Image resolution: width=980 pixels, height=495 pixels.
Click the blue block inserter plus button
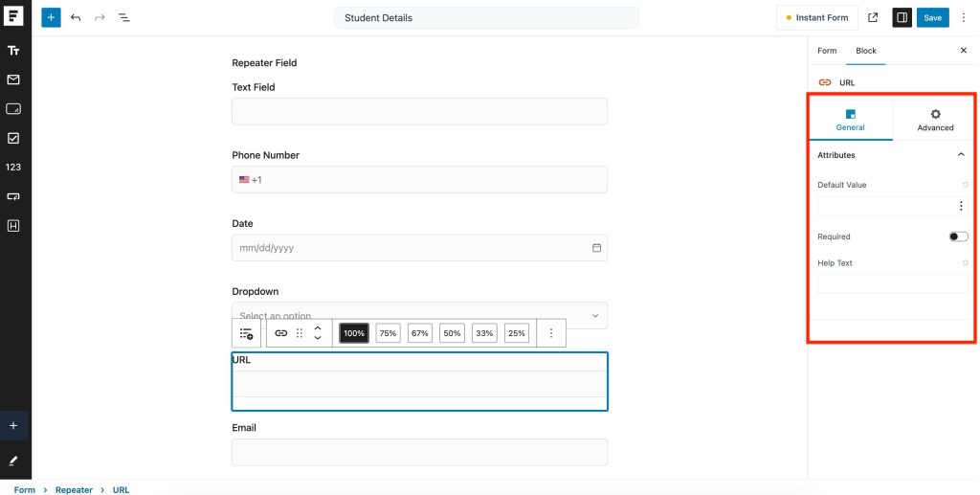51,17
